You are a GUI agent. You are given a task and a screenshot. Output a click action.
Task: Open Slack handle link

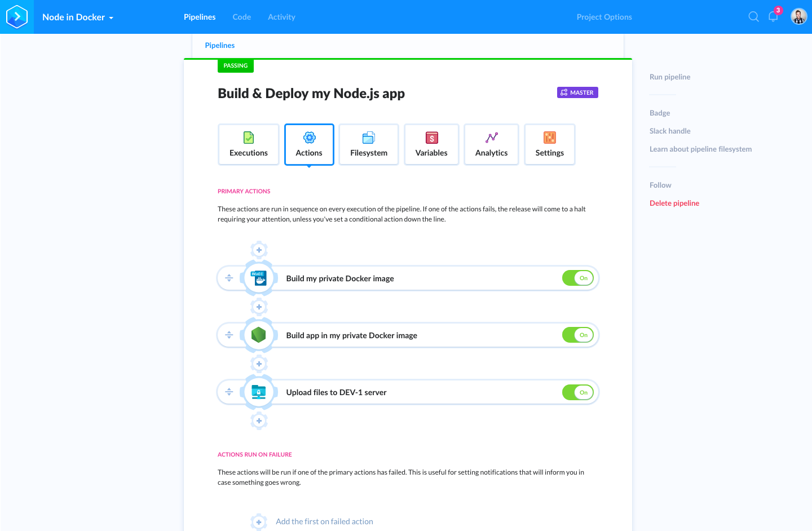coord(670,131)
